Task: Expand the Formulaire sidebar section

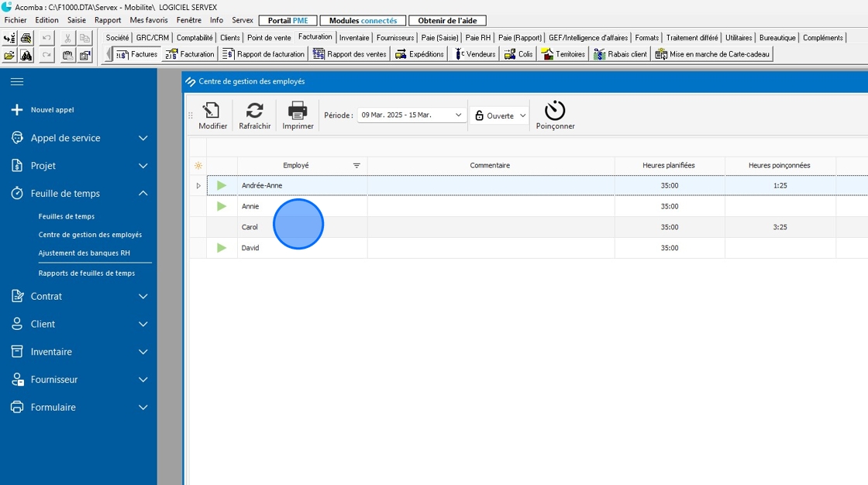Action: pyautogui.click(x=143, y=407)
